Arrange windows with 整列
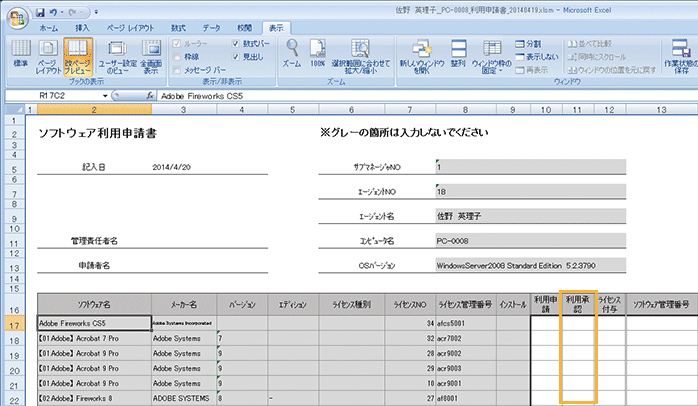The height and width of the screenshot is (406, 698). (x=458, y=54)
